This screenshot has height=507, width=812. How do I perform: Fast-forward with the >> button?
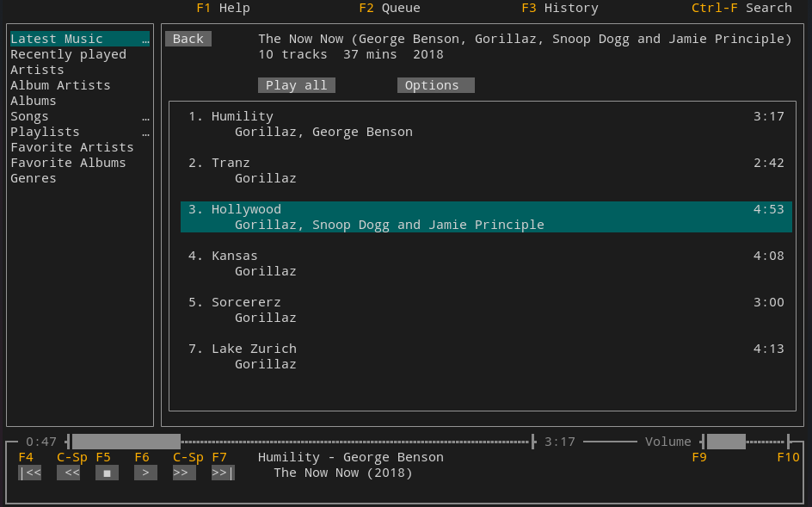[x=184, y=473]
